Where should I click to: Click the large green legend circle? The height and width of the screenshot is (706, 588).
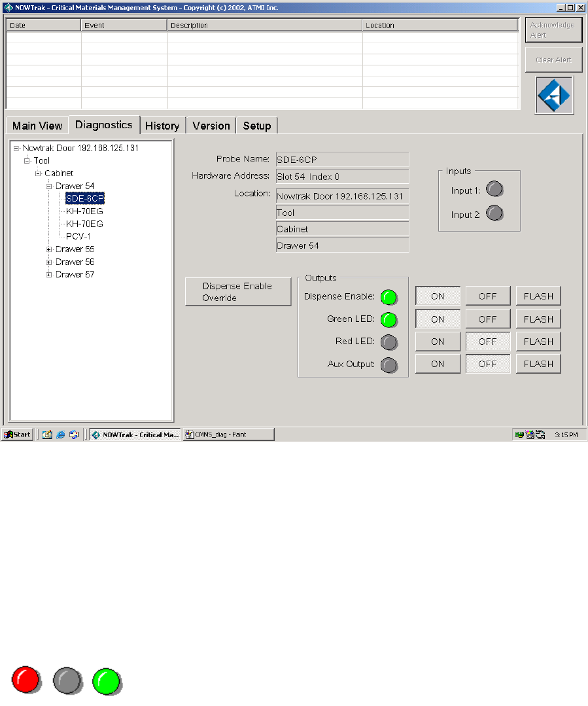(x=107, y=681)
